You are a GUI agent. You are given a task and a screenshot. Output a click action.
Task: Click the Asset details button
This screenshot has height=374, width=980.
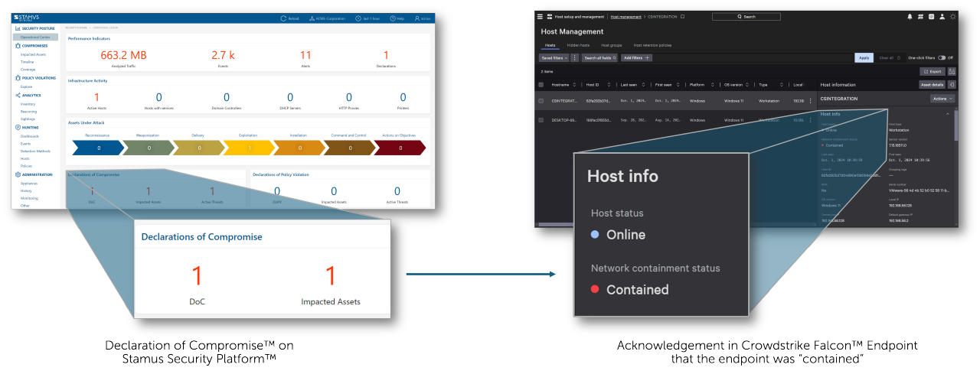(x=932, y=85)
